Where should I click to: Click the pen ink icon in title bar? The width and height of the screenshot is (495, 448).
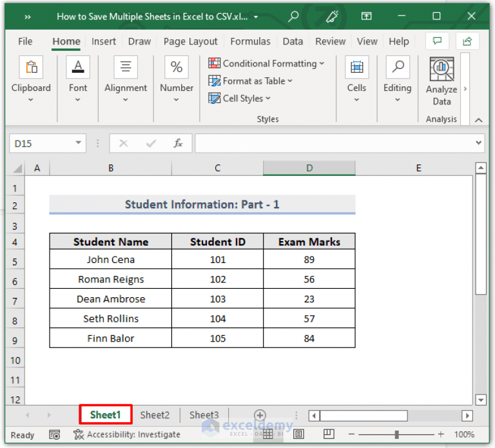[332, 16]
